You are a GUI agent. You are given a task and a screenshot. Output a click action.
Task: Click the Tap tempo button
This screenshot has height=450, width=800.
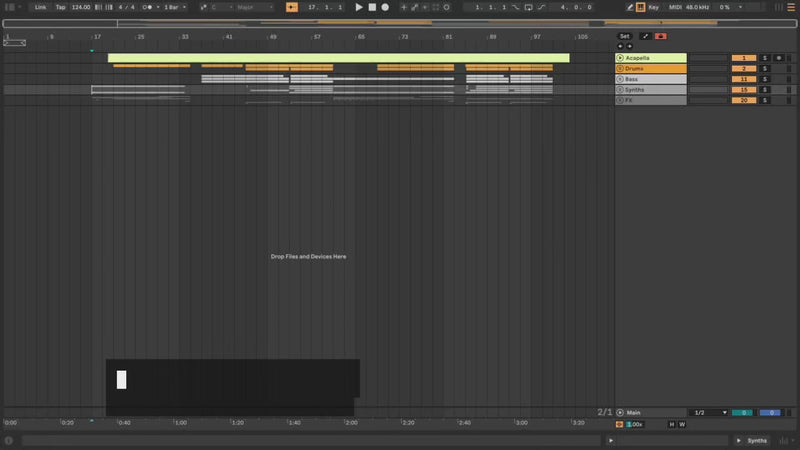click(60, 7)
